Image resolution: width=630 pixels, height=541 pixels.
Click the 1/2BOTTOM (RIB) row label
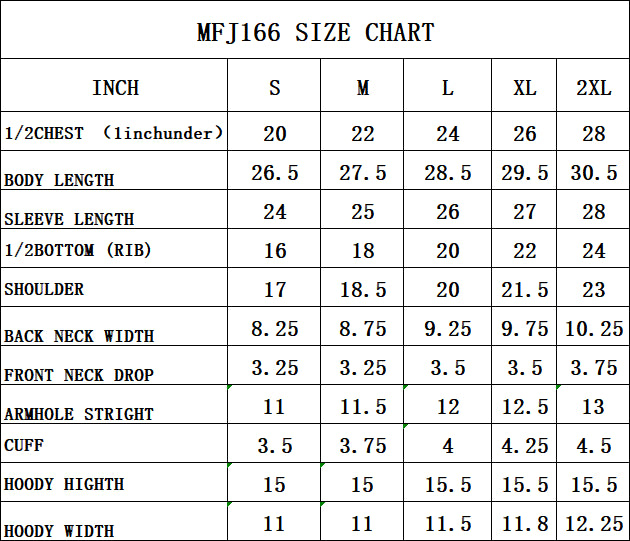78,251
